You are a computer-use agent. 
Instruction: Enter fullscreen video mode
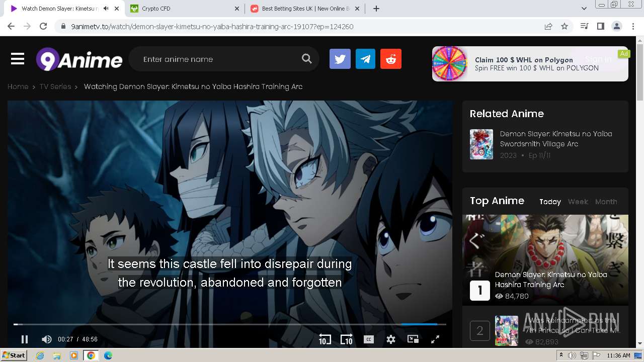point(435,339)
